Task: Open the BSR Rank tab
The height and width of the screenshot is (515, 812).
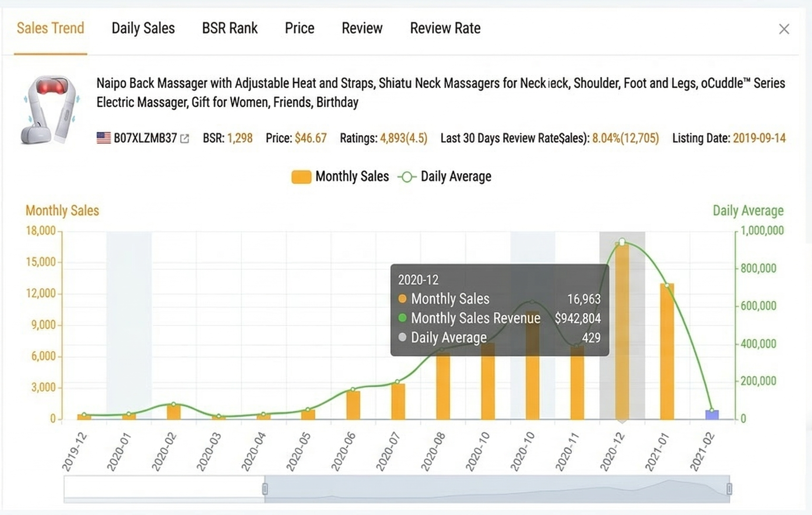Action: pyautogui.click(x=230, y=28)
